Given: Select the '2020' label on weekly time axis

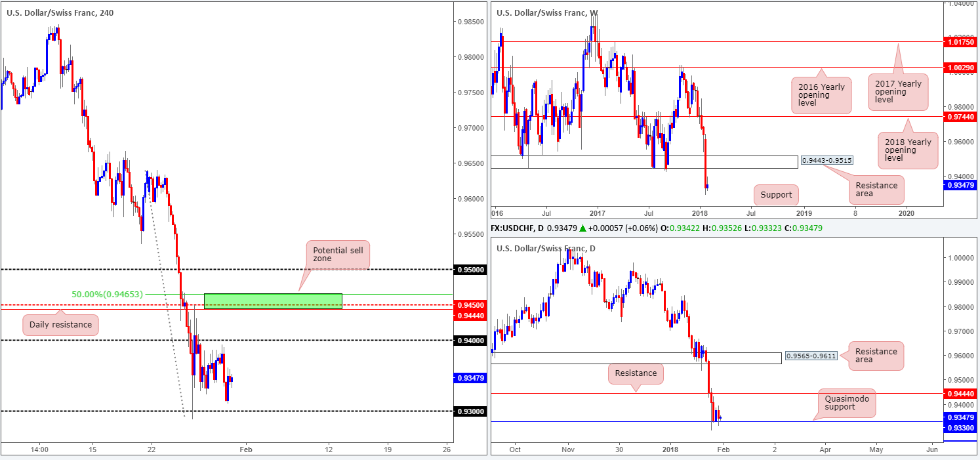Looking at the screenshot, I should pyautogui.click(x=906, y=213).
